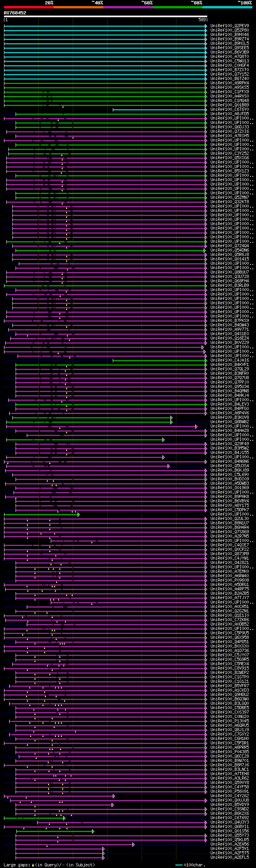Select the UniRef100_Q5ZMN7 label
This screenshot has height=868, width=256.
point(230,197)
